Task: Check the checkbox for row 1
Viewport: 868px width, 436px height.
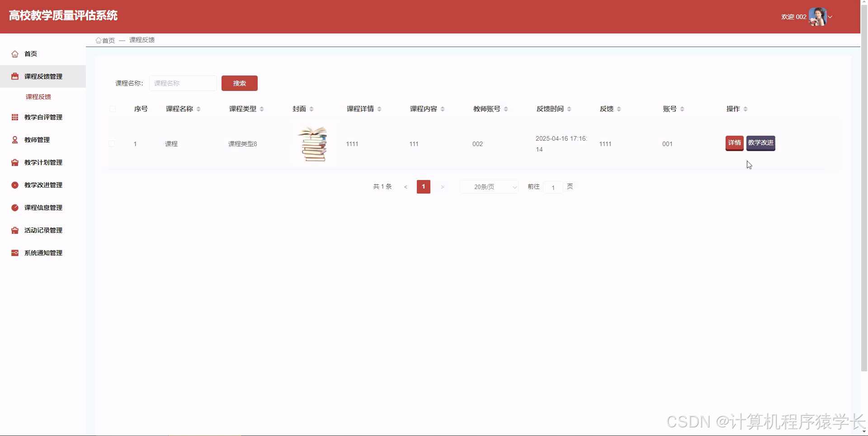Action: [112, 144]
